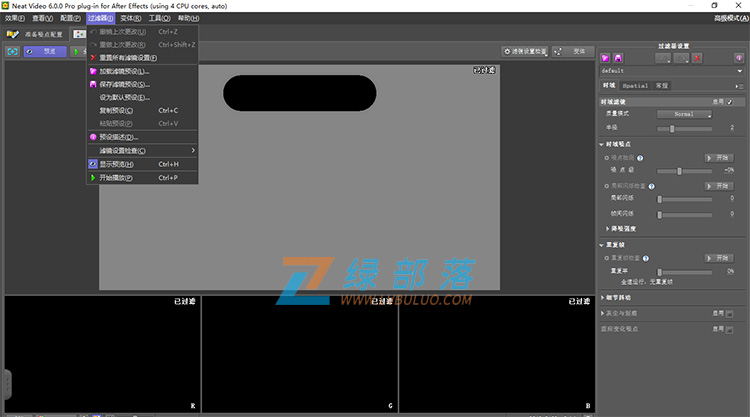Open the 效果(E) menu
This screenshot has height=417, width=750.
click(15, 18)
